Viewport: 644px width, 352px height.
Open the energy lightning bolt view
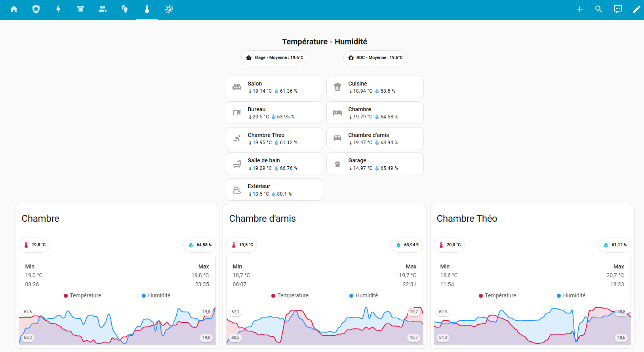58,9
